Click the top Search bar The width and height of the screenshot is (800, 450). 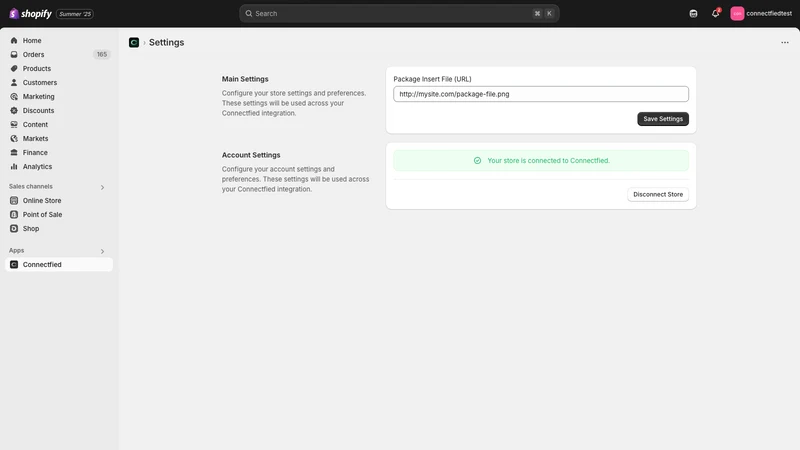(399, 14)
